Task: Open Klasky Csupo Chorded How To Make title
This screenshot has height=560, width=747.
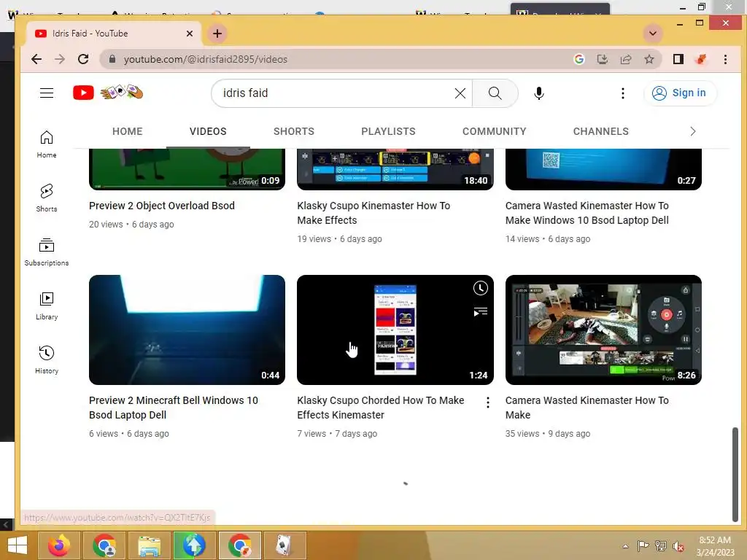Action: (x=380, y=408)
